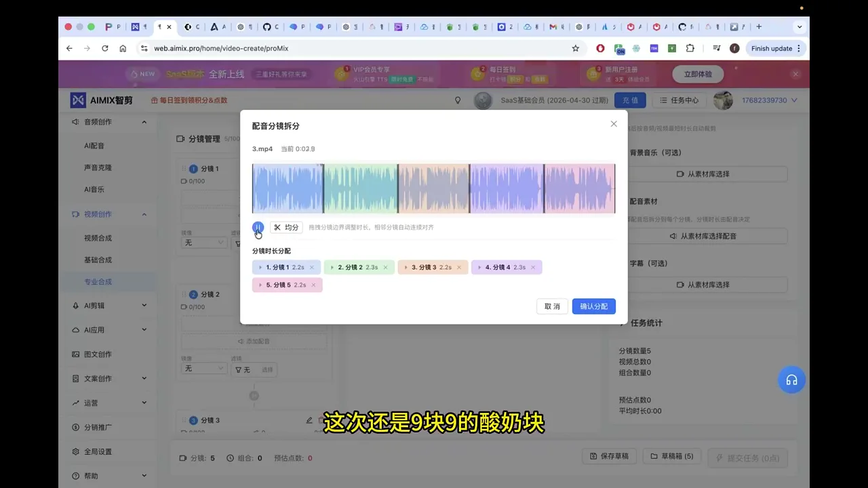The image size is (868, 488).
Task: Play the 分镜 5 segment chip
Action: 260,285
